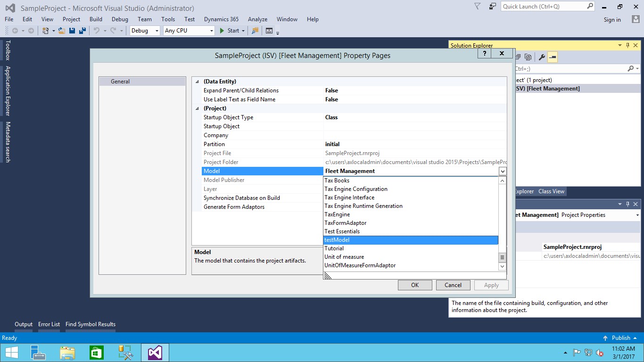Click the Start debugging button
644x362 pixels.
(230, 31)
